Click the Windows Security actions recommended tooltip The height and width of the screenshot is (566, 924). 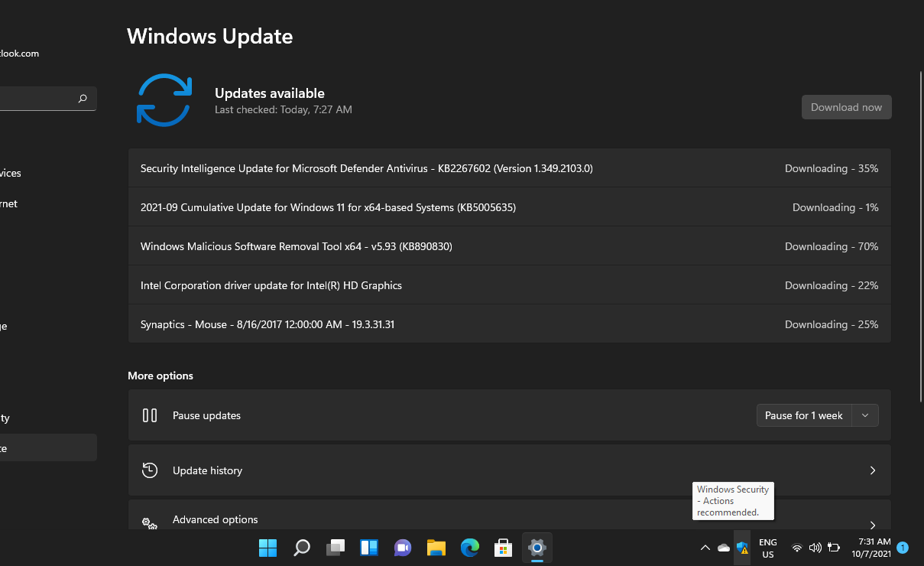[733, 501]
